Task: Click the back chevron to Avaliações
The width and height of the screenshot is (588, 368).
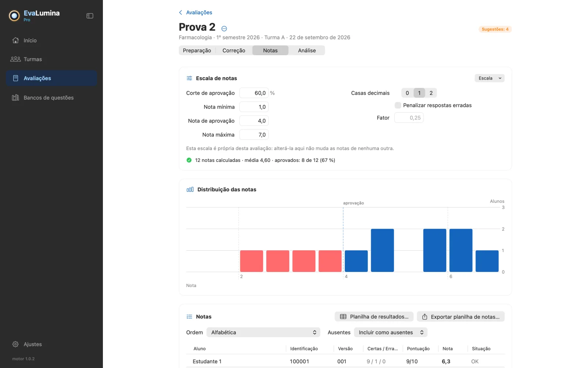Action: click(180, 13)
